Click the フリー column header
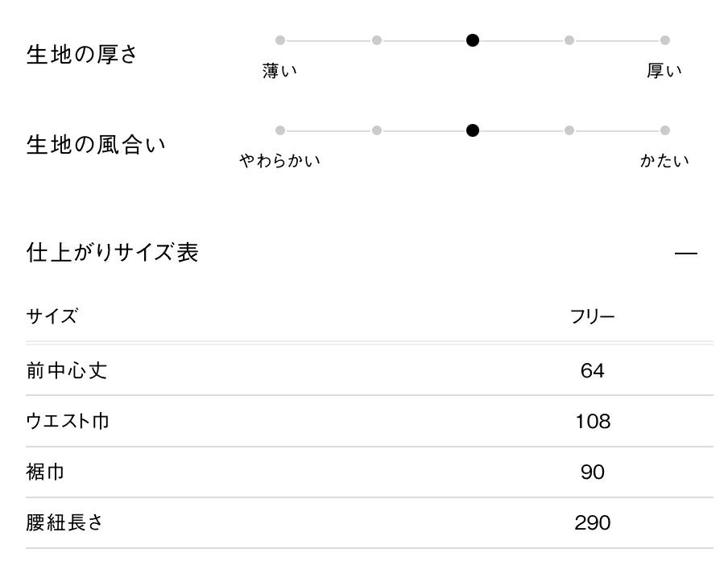Screen dimensions: 728x565 tap(593, 316)
